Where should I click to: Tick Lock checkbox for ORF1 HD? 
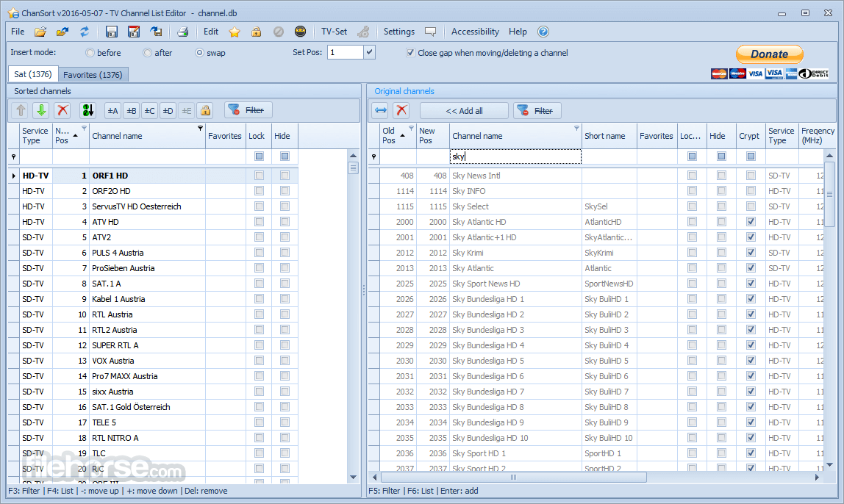(259, 176)
